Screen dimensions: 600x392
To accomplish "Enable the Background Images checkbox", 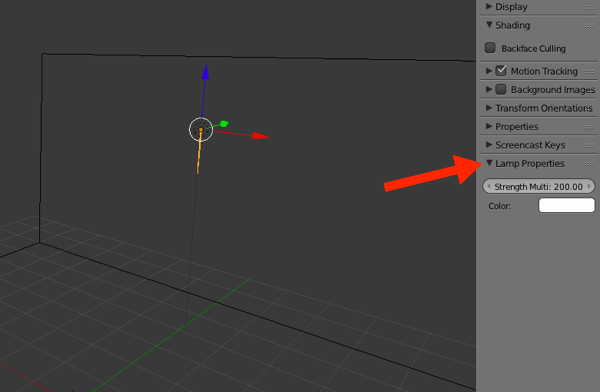I will (501, 89).
